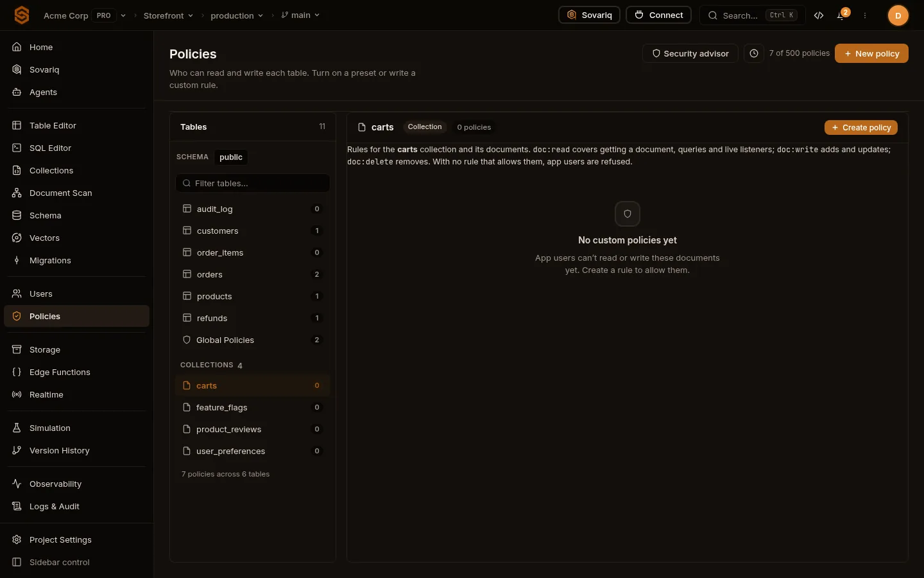Open the API code icon in the top bar
Viewport: 924px width, 578px height.
819,15
